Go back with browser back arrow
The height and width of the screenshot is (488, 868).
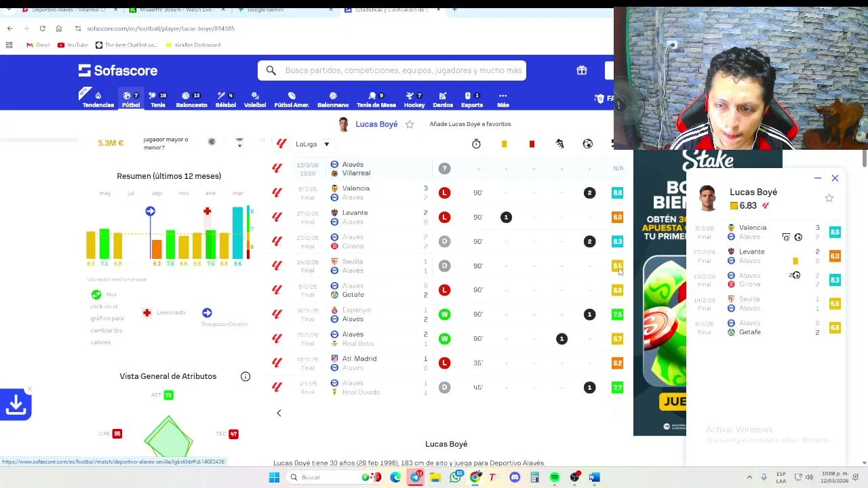(9, 28)
